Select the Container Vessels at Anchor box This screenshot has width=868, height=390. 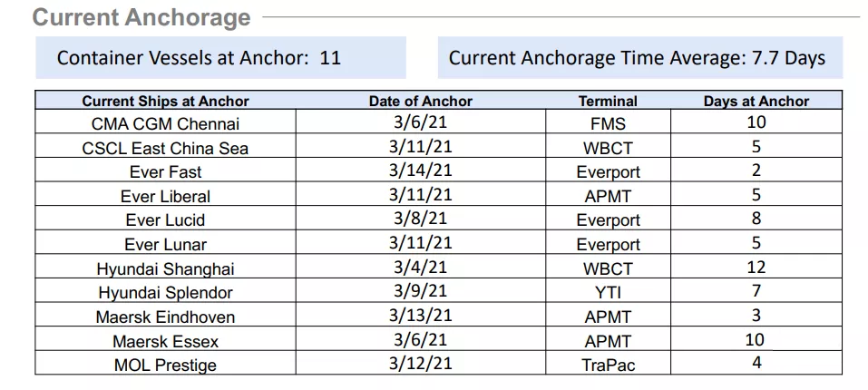coord(221,57)
